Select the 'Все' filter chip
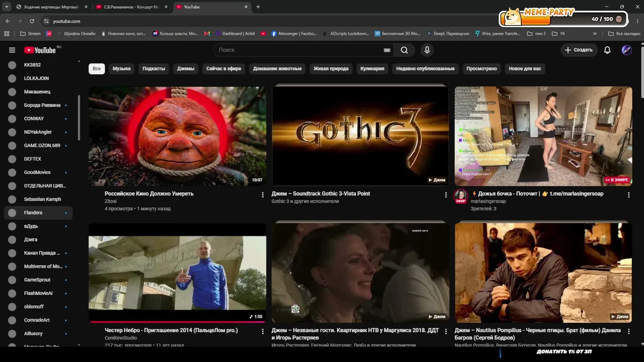This screenshot has width=644, height=362. pos(97,68)
